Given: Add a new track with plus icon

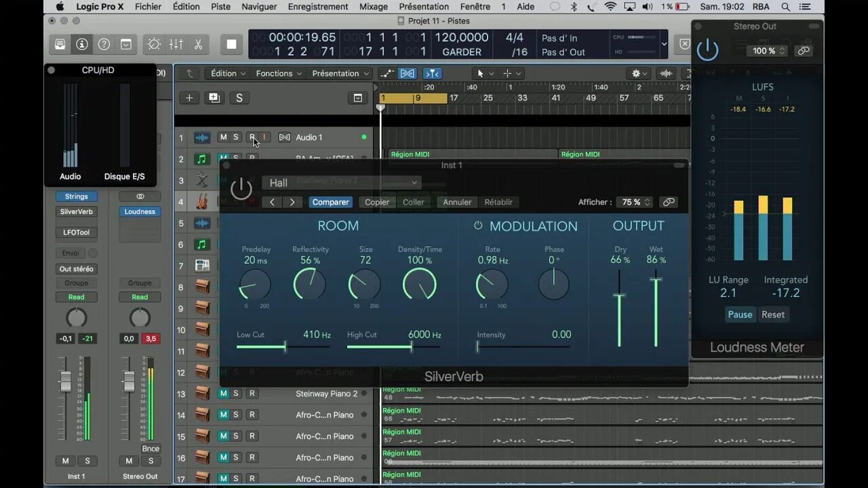Looking at the screenshot, I should [x=189, y=98].
